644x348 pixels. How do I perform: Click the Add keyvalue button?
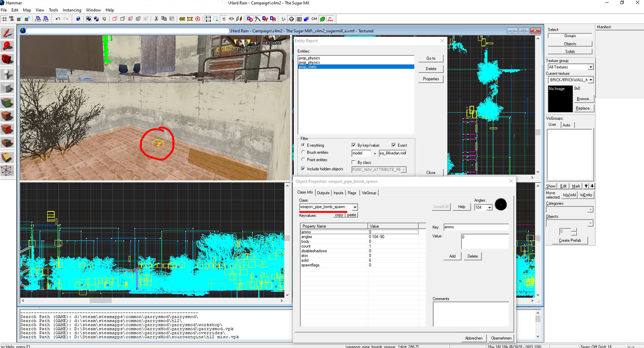[452, 256]
